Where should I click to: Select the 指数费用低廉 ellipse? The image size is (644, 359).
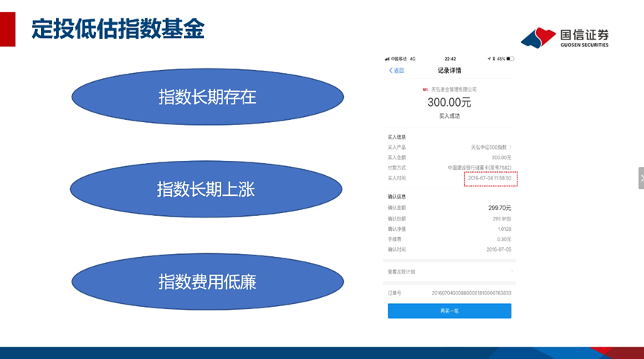208,282
